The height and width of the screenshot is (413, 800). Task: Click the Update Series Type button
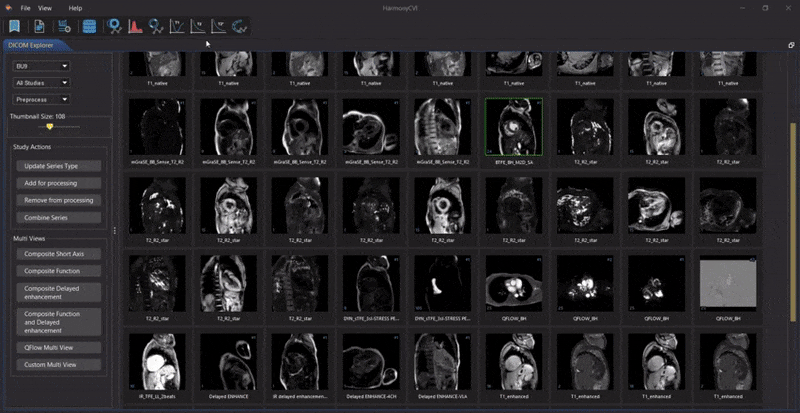(x=59, y=166)
